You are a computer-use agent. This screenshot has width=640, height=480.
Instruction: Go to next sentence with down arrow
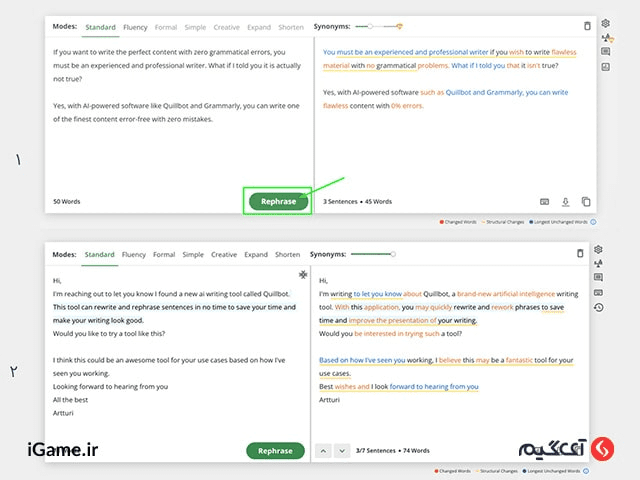[342, 451]
